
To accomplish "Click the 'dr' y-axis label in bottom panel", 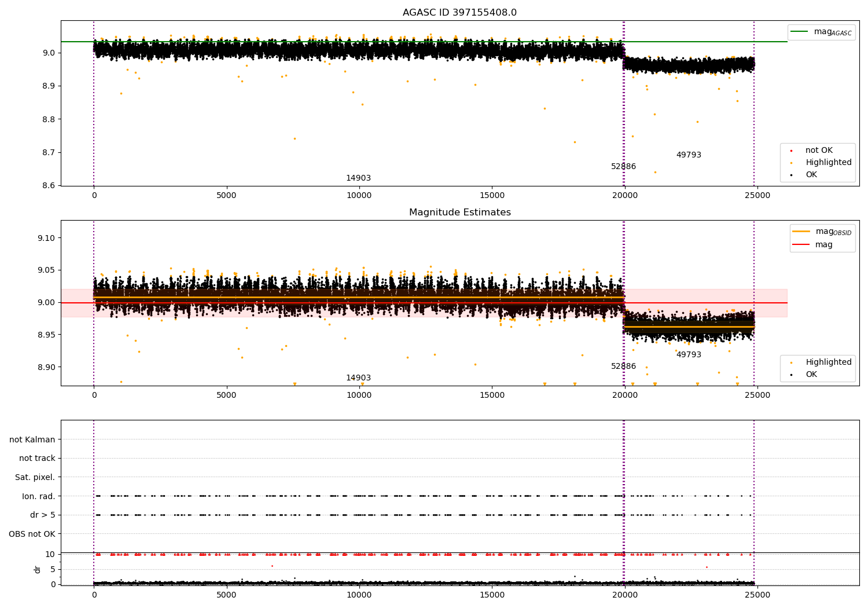I will pyautogui.click(x=38, y=569).
